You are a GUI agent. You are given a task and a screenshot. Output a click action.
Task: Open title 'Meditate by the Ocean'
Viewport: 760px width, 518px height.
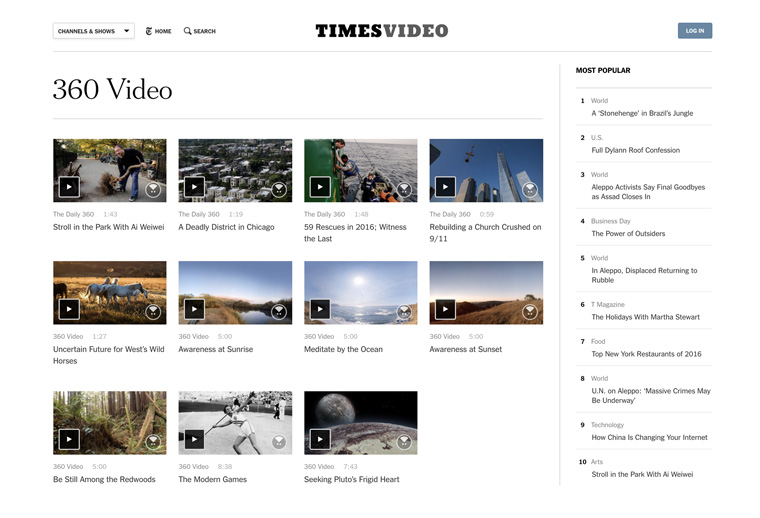pos(343,349)
